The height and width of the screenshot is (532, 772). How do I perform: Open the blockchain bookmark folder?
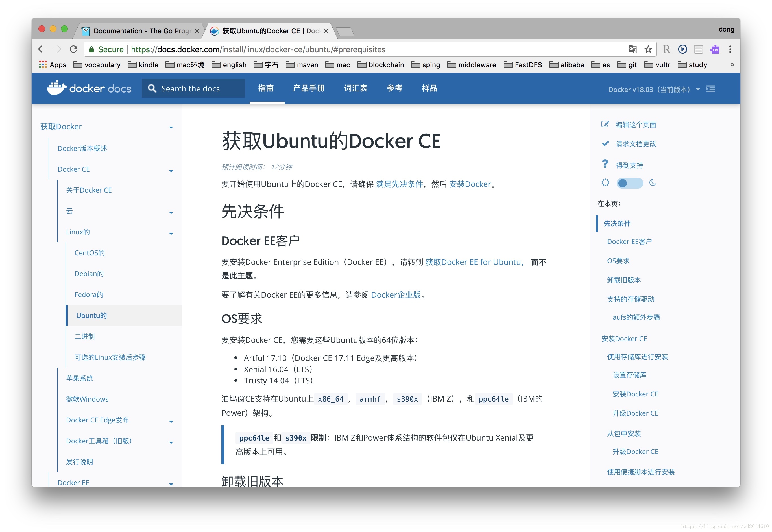(380, 65)
